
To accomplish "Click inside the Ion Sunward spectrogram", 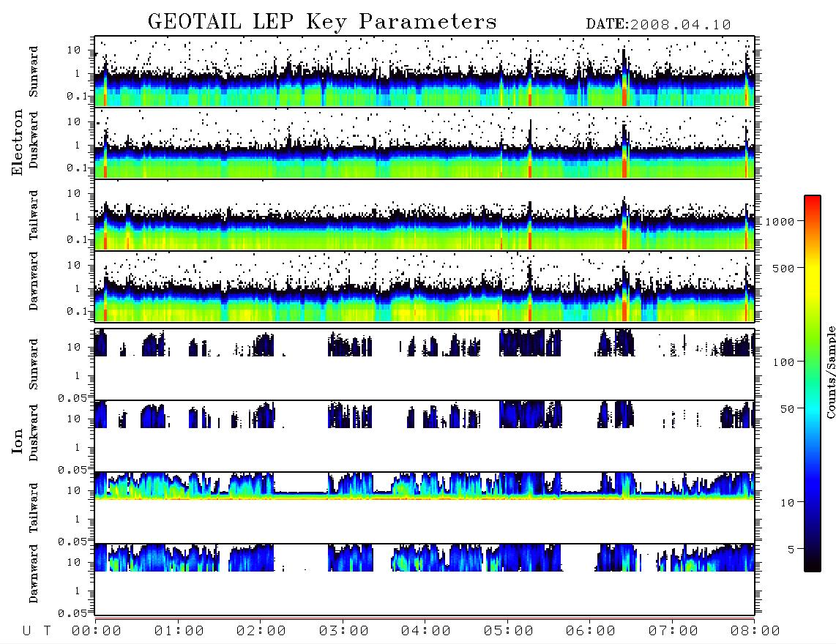I will (425, 364).
